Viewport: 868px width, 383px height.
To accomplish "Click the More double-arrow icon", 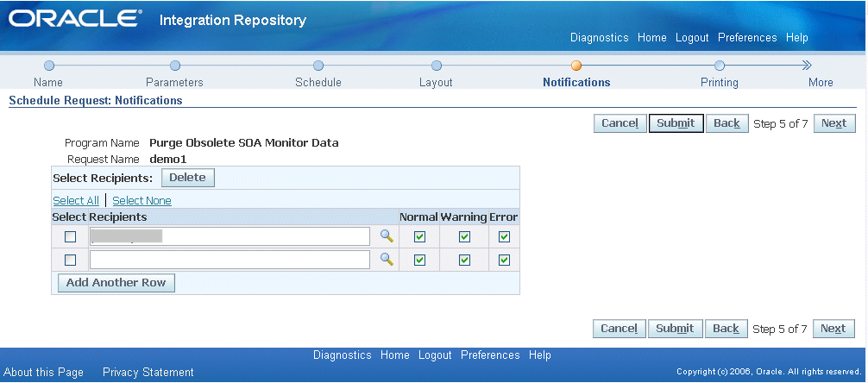I will 807,66.
